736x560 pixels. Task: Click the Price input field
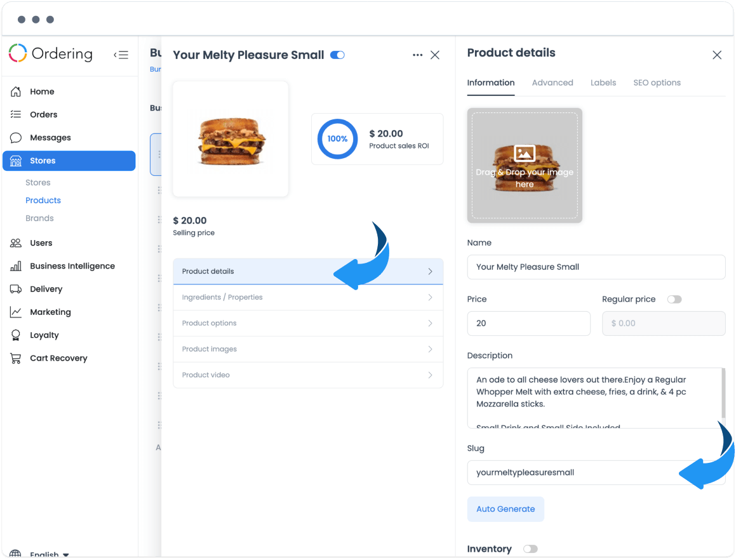528,323
